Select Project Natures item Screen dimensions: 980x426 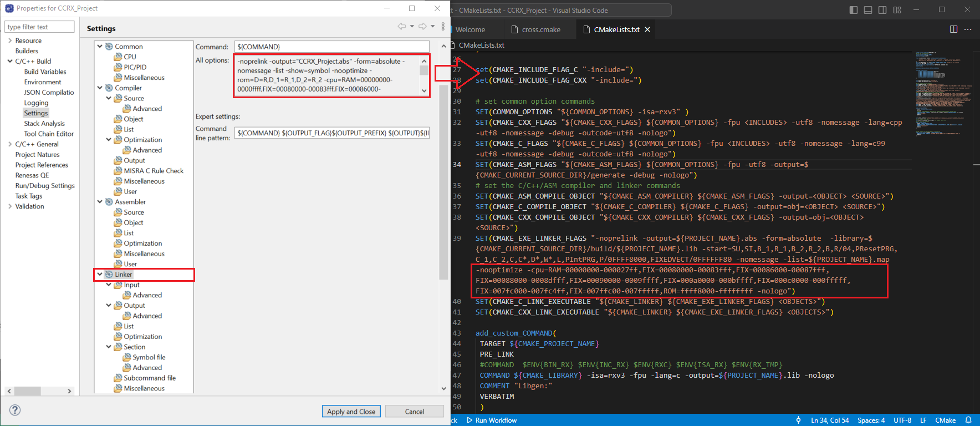[37, 155]
